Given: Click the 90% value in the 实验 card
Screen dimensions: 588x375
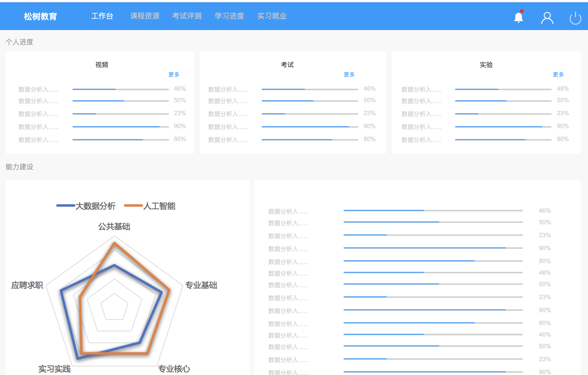Looking at the screenshot, I should point(563,126).
